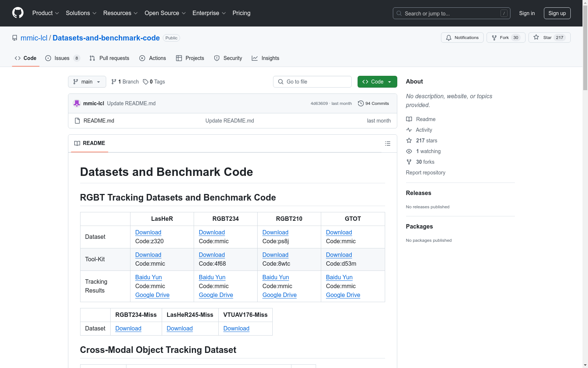Open the Solutions navigation menu
588x368 pixels.
(x=81, y=13)
